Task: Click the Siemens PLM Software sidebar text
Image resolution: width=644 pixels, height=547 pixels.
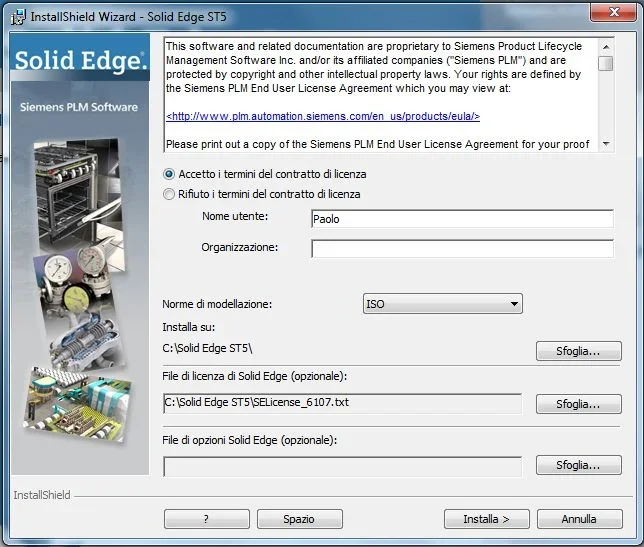Action: [x=79, y=107]
